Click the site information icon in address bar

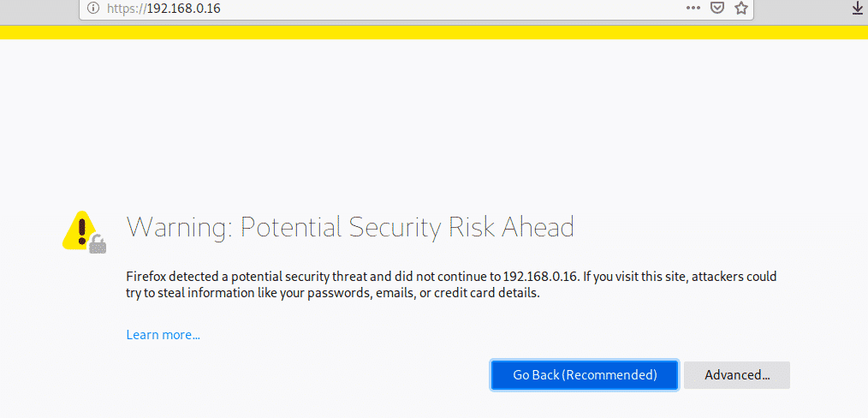(93, 9)
